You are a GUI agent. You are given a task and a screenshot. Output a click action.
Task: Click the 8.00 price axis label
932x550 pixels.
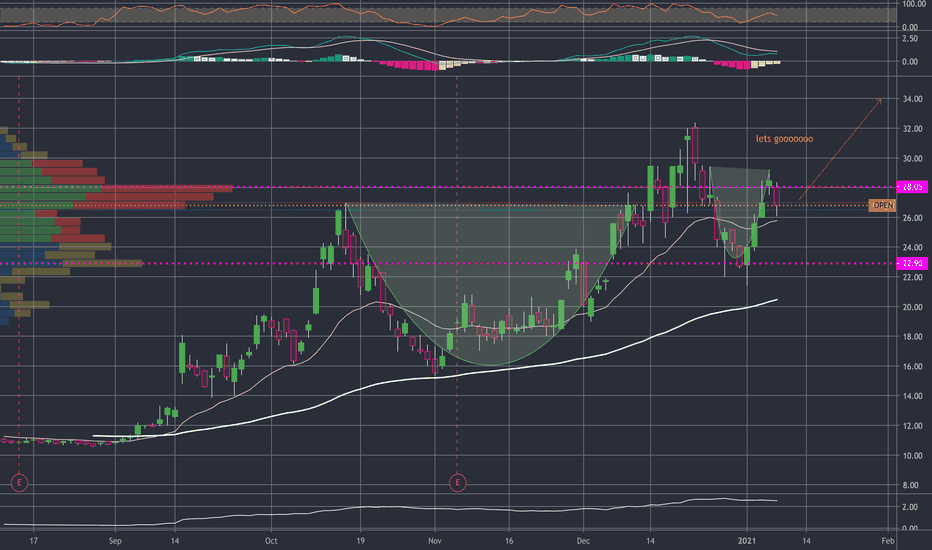click(x=910, y=485)
